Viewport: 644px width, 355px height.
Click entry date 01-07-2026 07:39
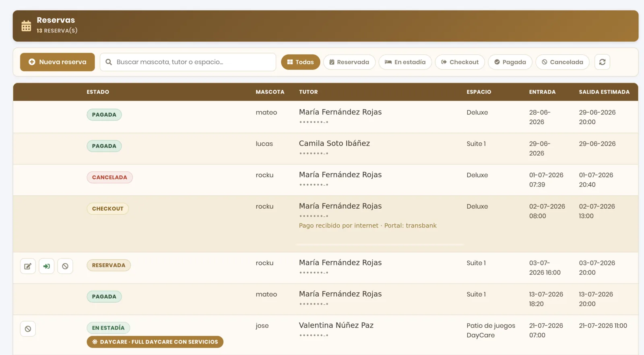tap(546, 180)
